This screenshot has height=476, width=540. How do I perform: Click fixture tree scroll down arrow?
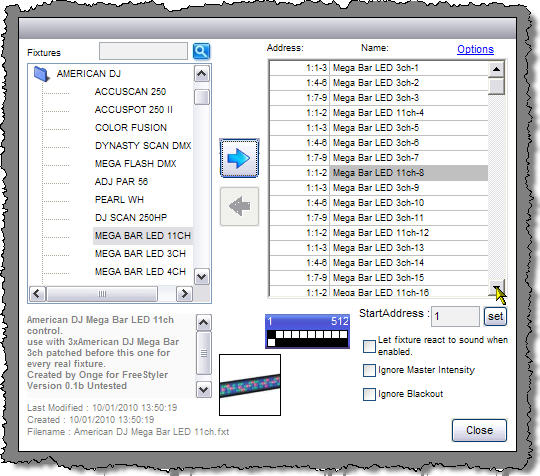[x=202, y=277]
